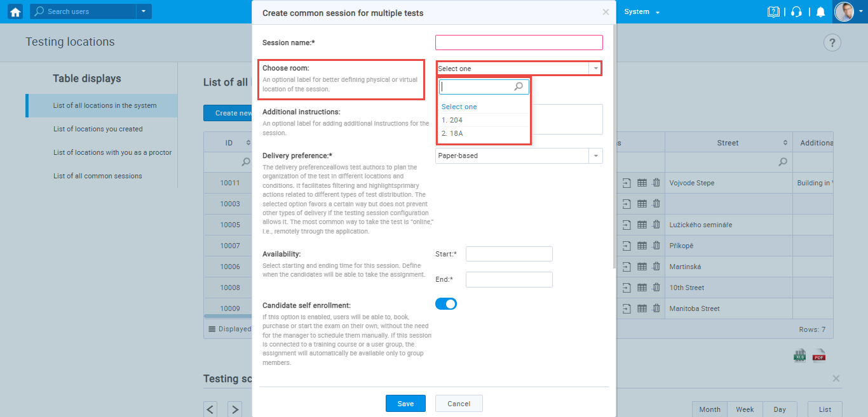This screenshot has height=417, width=868.
Task: Toggle Candidate self enrollment switch
Action: [446, 304]
